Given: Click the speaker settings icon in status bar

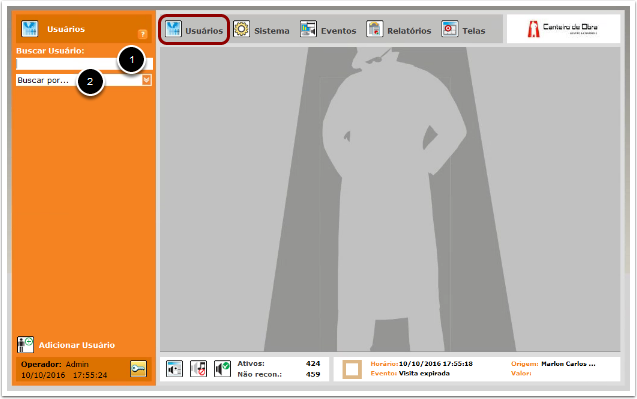Looking at the screenshot, I should point(174,369).
